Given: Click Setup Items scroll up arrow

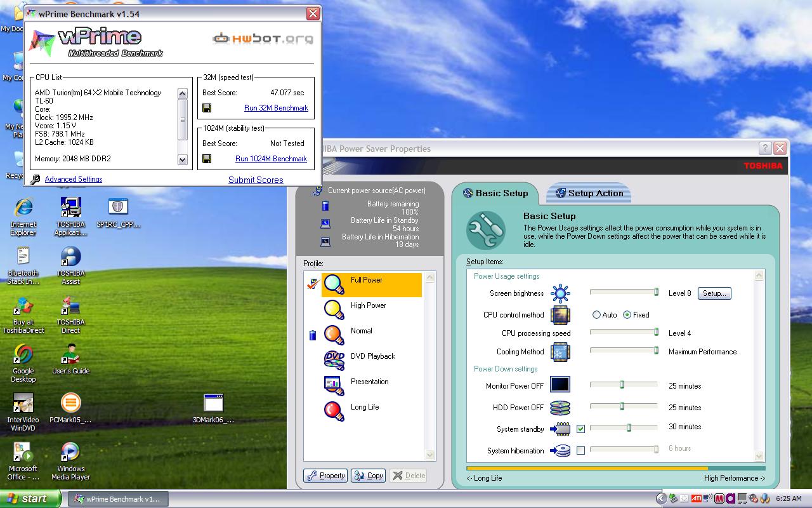Looking at the screenshot, I should coord(759,276).
